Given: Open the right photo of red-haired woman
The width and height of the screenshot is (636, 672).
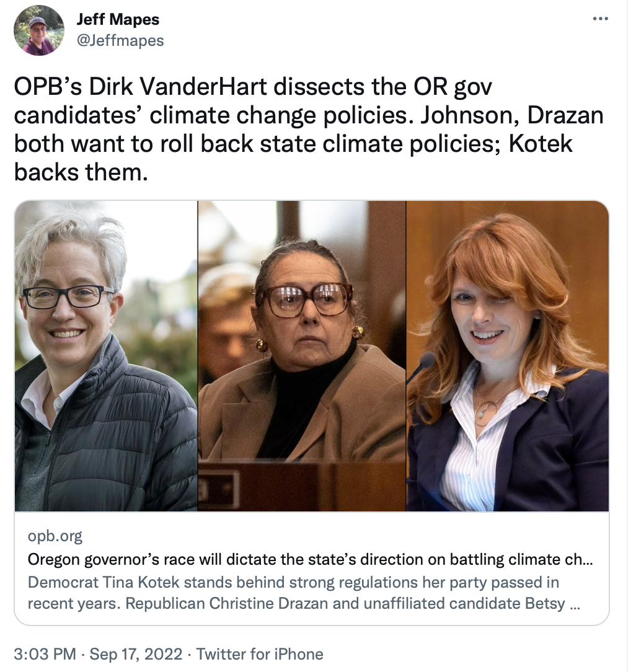Looking at the screenshot, I should 508,356.
